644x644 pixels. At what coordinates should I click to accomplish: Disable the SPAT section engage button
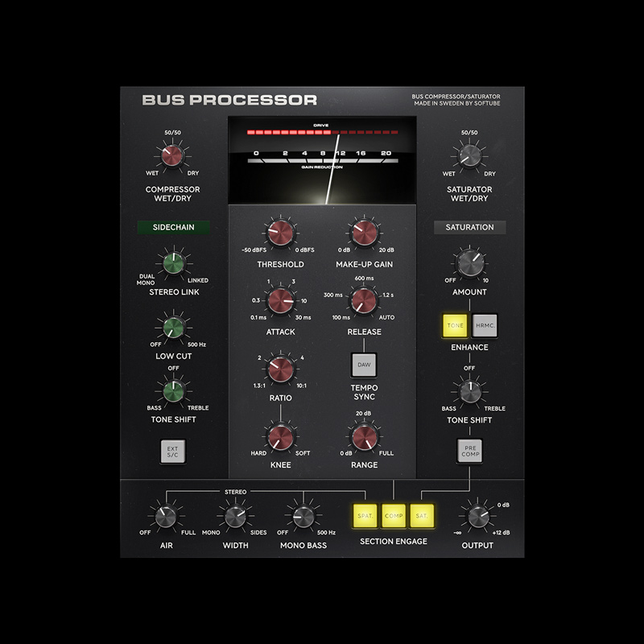364,514
